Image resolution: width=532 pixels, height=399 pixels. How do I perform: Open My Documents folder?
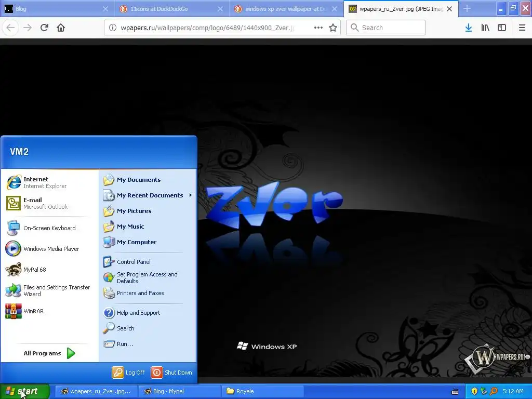pyautogui.click(x=148, y=180)
